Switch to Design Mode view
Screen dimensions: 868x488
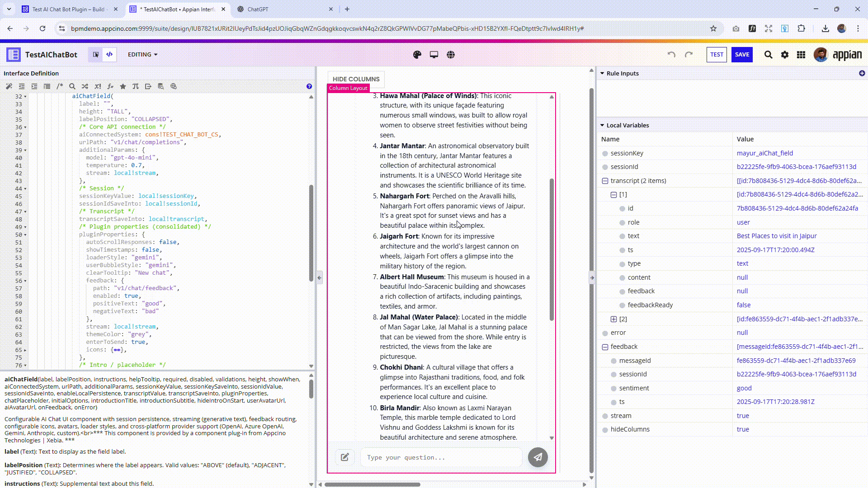click(x=96, y=55)
